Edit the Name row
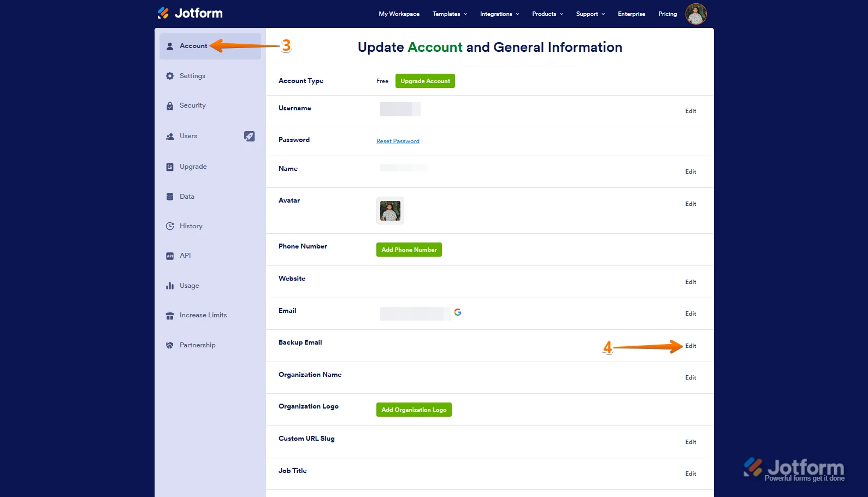 click(690, 172)
